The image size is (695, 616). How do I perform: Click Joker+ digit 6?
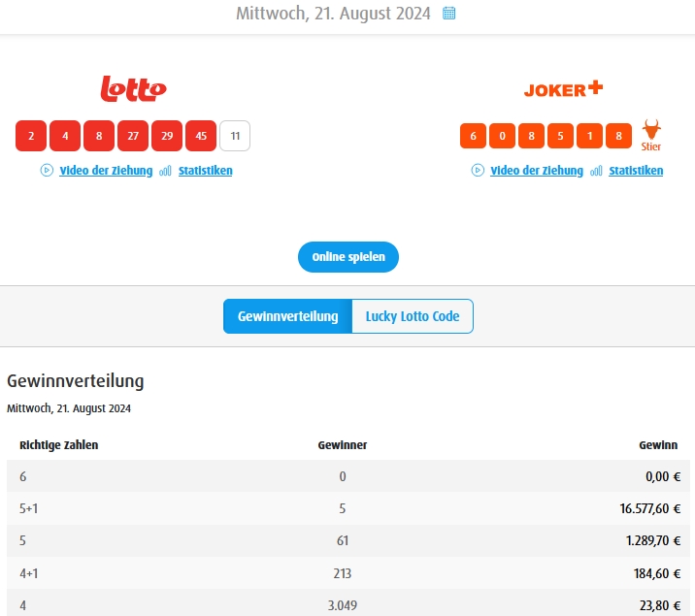click(x=473, y=136)
